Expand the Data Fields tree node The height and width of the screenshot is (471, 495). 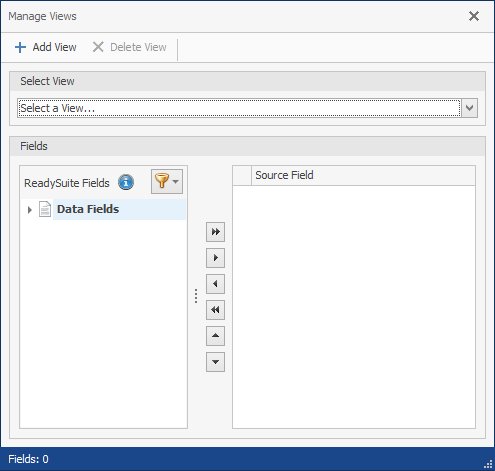(x=30, y=210)
